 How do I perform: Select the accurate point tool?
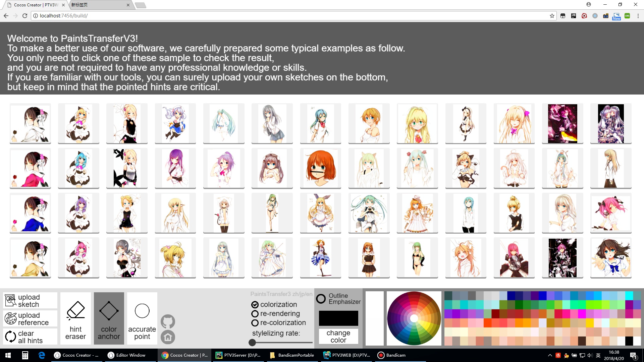click(x=142, y=318)
